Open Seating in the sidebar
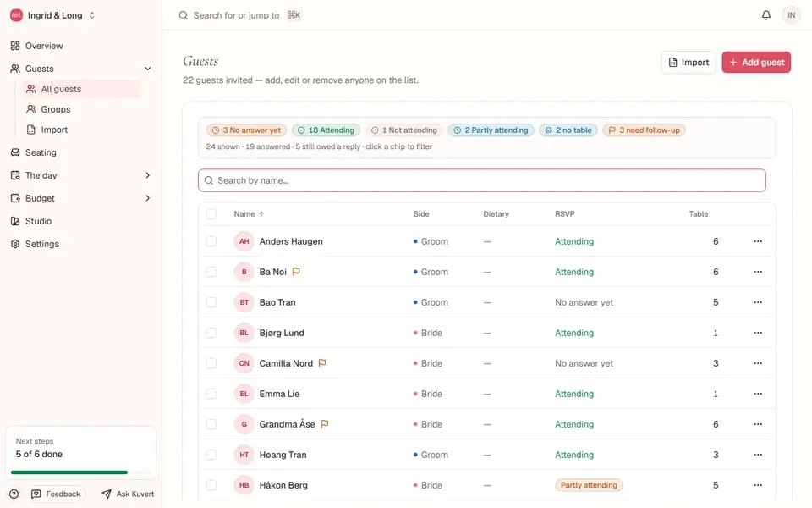 (41, 152)
